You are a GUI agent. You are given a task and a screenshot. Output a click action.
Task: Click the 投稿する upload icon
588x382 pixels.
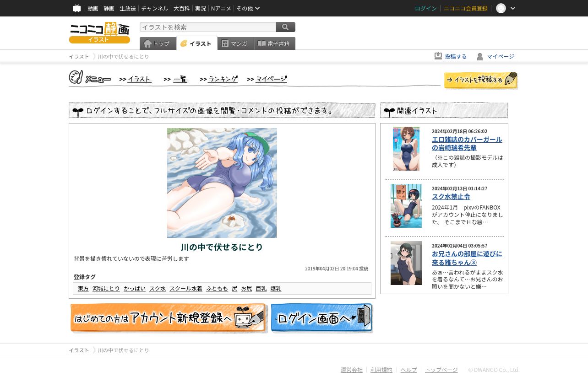click(x=438, y=56)
